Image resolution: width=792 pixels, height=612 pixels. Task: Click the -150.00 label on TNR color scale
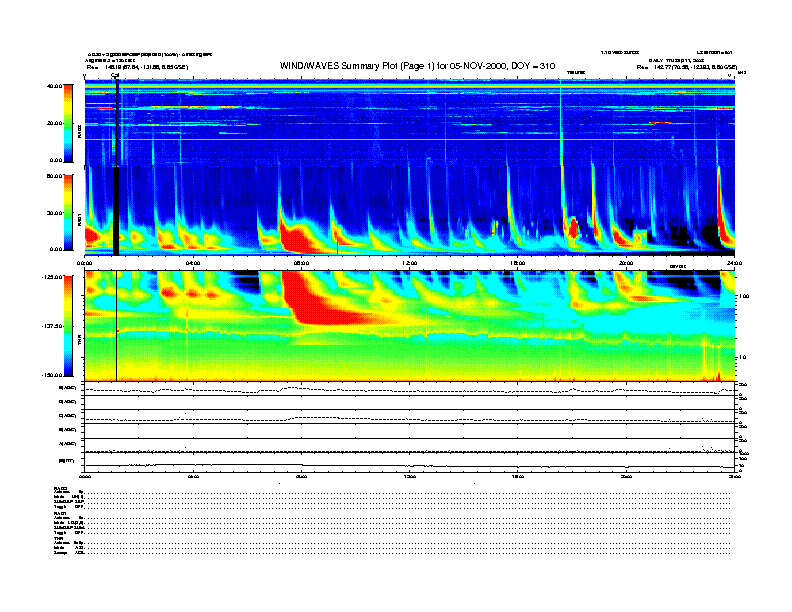point(52,375)
